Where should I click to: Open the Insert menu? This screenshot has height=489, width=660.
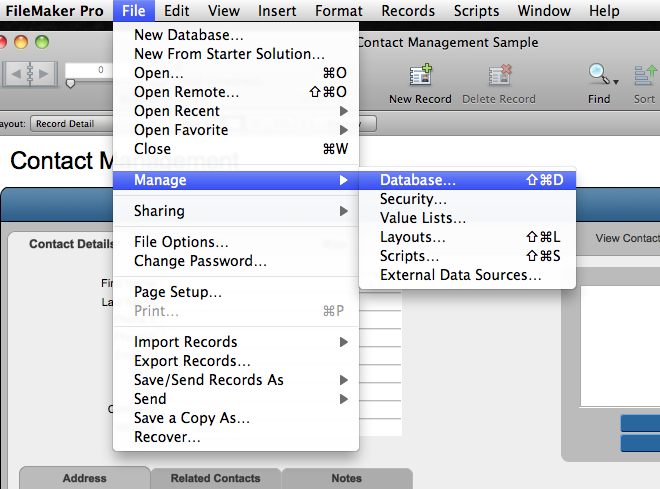pos(277,11)
